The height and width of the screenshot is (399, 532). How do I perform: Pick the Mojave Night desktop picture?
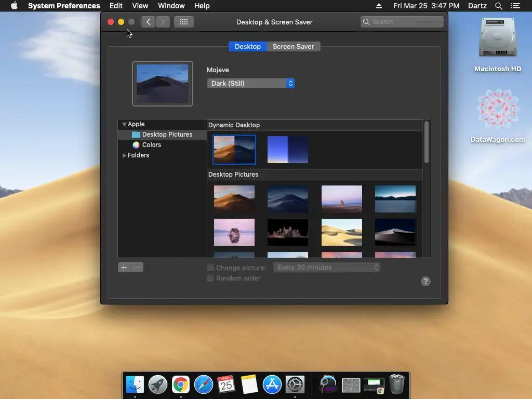(x=288, y=199)
